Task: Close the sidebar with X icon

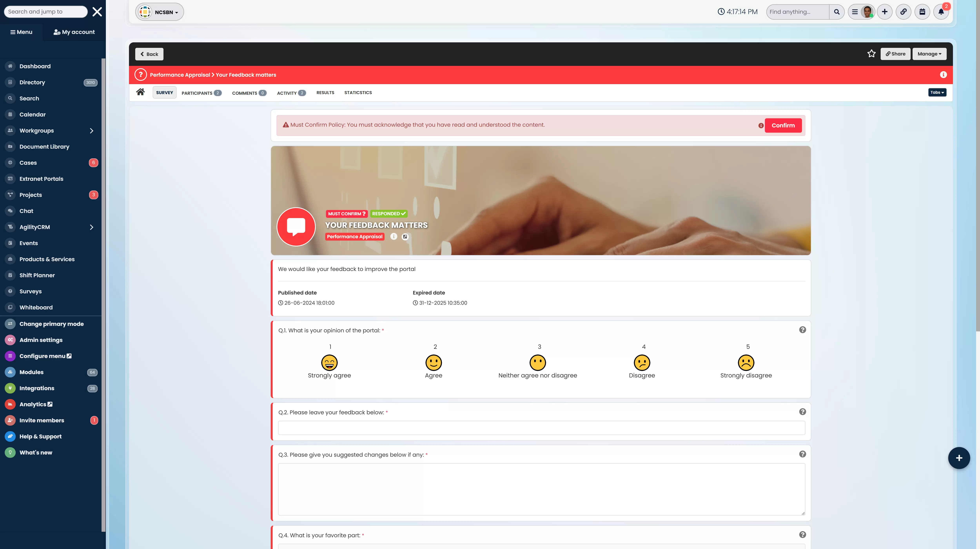Action: click(x=97, y=12)
